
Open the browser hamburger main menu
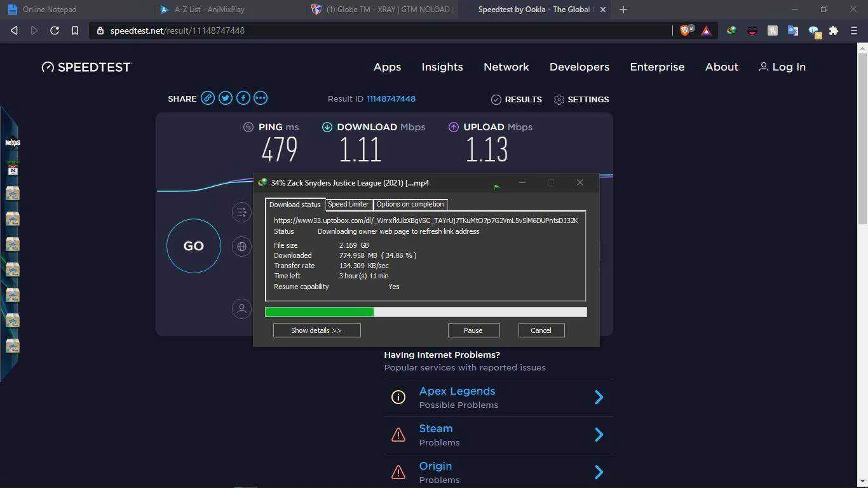tap(854, 30)
